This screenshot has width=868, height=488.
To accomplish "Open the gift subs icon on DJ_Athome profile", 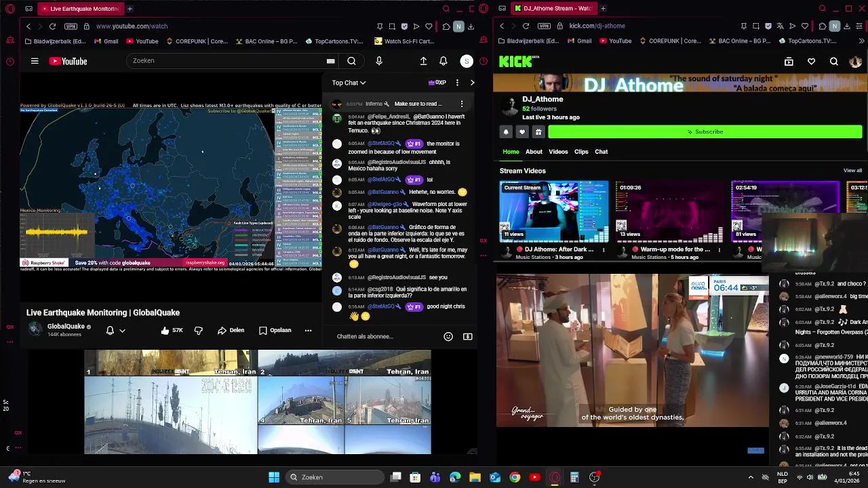I will (x=538, y=131).
